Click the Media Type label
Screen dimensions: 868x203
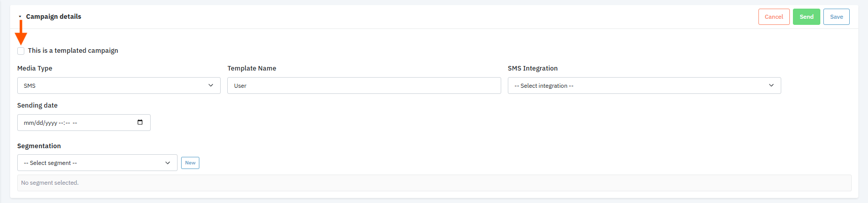click(x=34, y=69)
